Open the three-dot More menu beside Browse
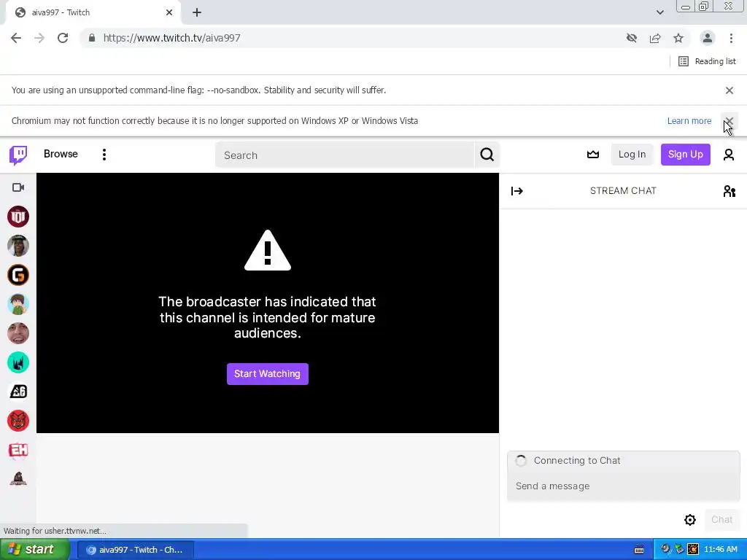Viewport: 747px width, 560px height. click(x=104, y=155)
